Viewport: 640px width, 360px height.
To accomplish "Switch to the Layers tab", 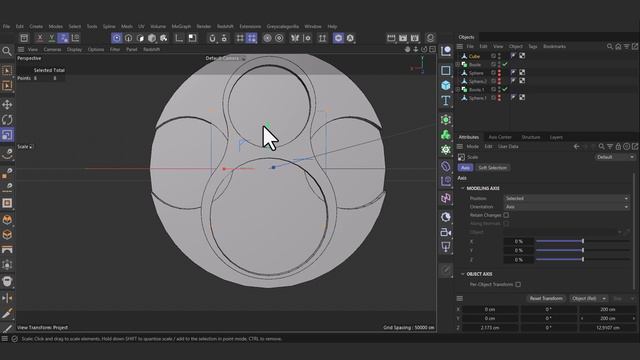I will tap(556, 137).
